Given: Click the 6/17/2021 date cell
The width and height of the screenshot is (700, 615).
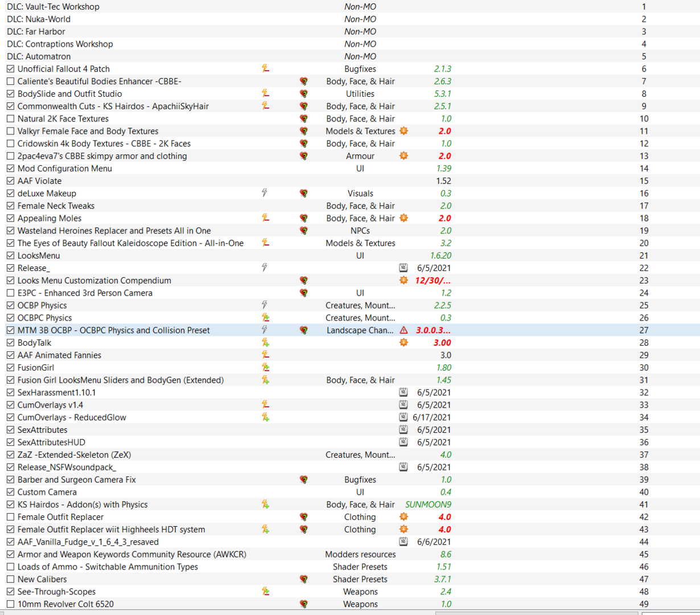Looking at the screenshot, I should [x=432, y=417].
